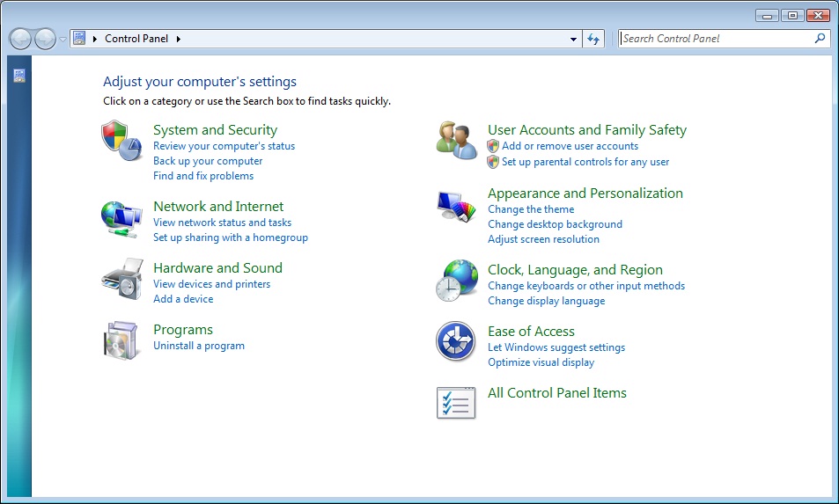
Task: Click Find and fix problems
Action: click(x=203, y=176)
